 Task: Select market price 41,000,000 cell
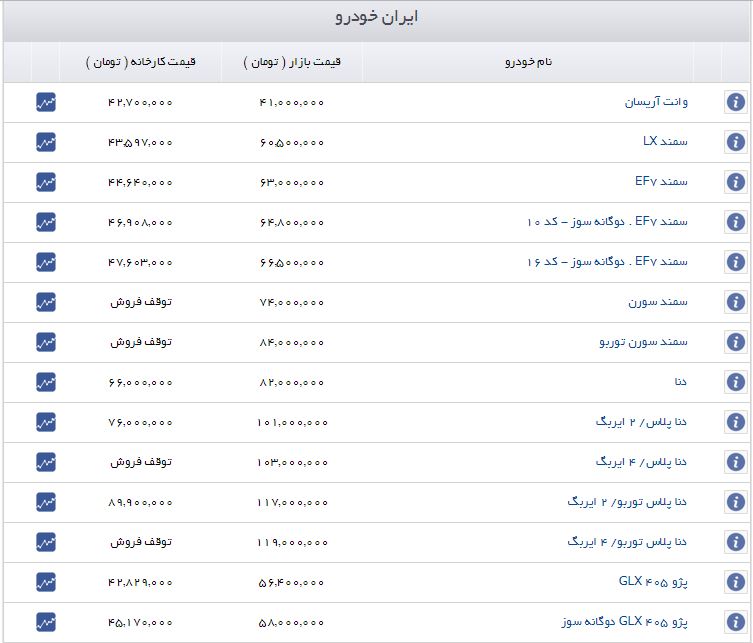click(x=291, y=102)
